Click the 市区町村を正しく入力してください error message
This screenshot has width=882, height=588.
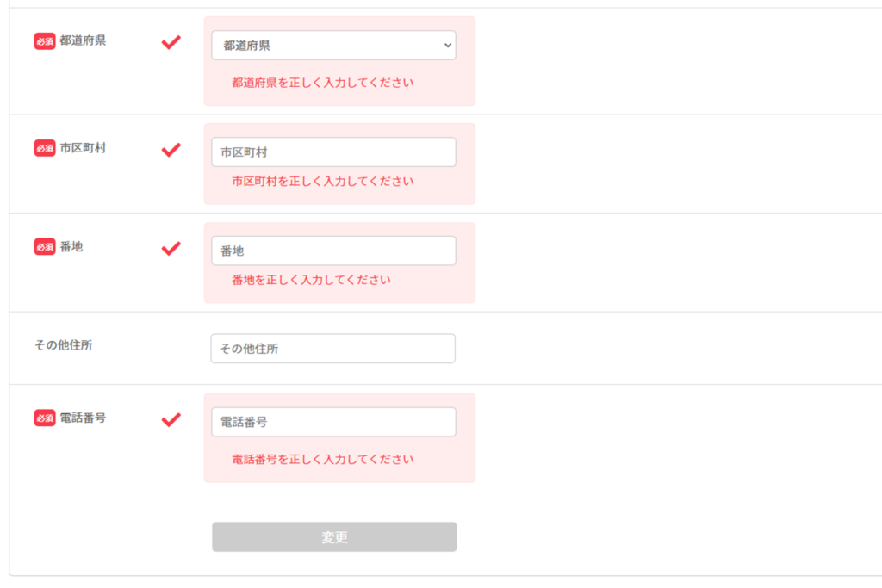pos(322,182)
